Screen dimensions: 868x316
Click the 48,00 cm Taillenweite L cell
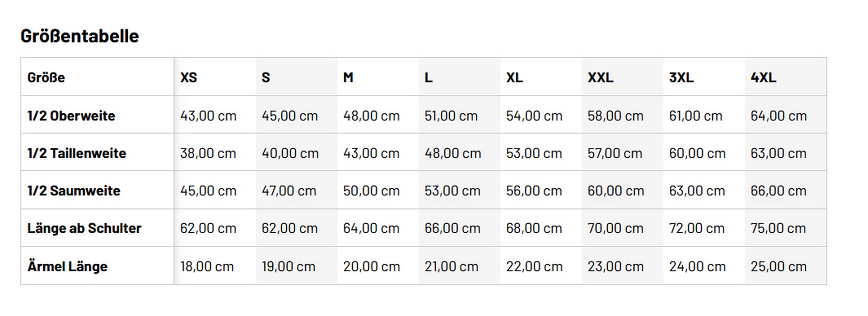452,153
